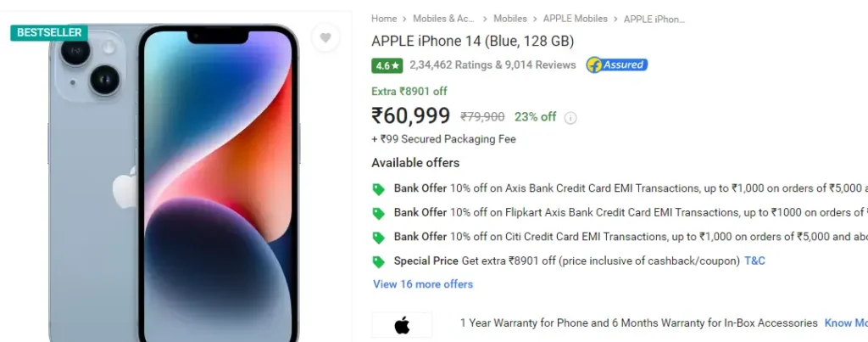Viewport: 868px width, 342px height.
Task: Open APPLE Mobiles breadcrumb link
Action: (576, 19)
